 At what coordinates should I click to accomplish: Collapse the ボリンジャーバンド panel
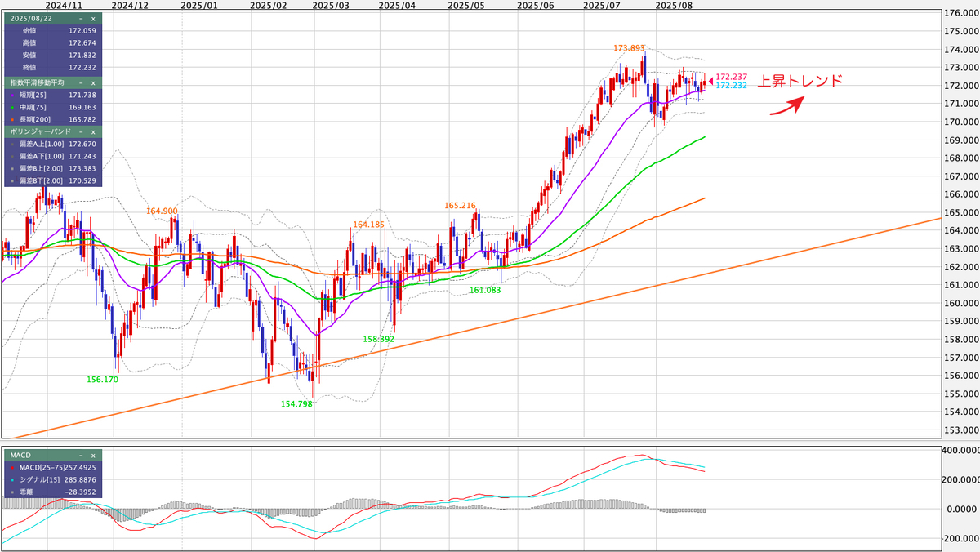pos(80,131)
